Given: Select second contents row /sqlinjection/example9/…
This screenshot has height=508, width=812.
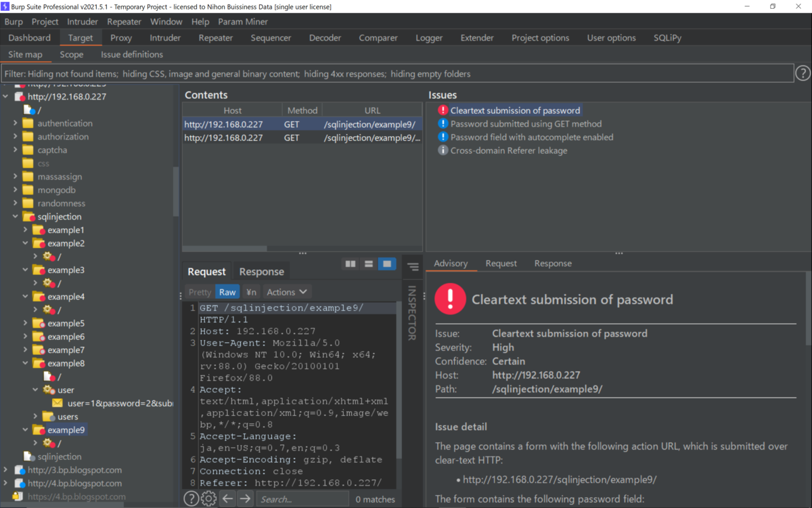Looking at the screenshot, I should pyautogui.click(x=302, y=137).
